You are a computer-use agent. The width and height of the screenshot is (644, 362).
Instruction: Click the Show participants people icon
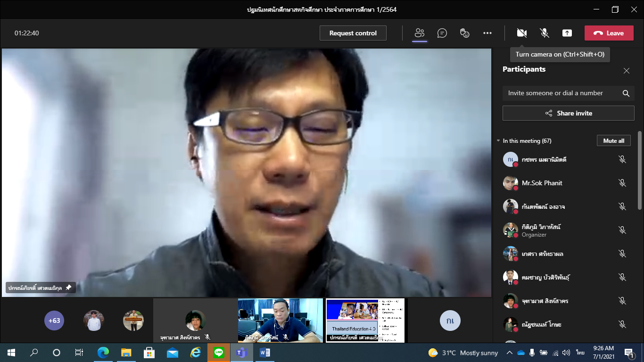pyautogui.click(x=419, y=33)
